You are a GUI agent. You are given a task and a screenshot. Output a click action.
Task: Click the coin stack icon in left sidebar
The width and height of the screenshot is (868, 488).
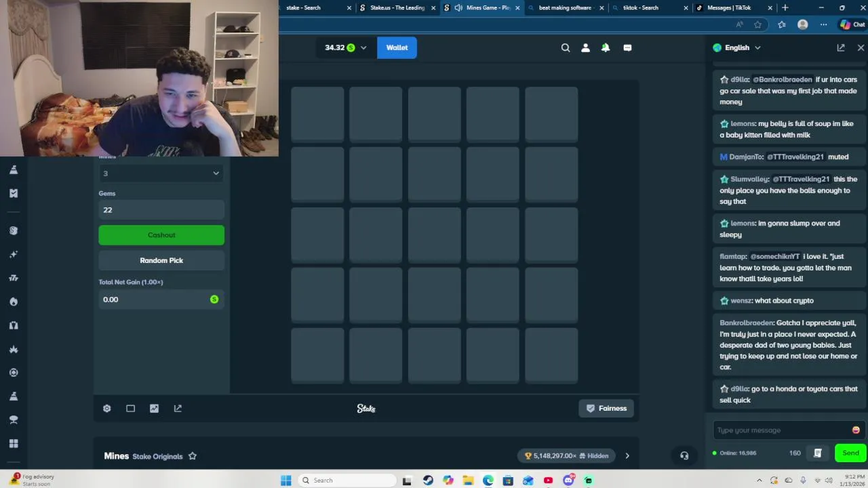[14, 230]
